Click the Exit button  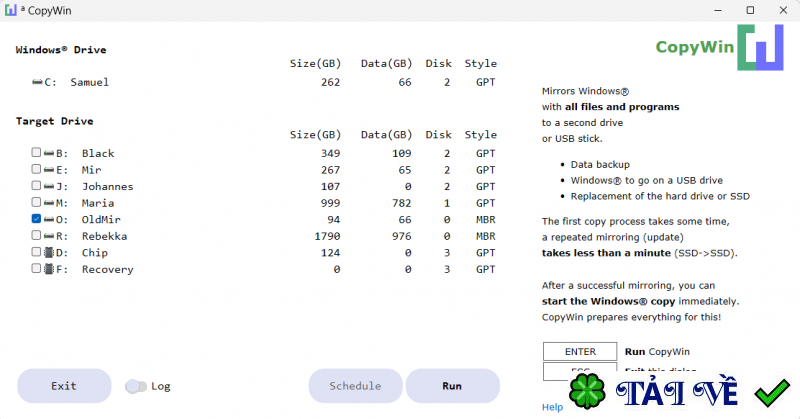point(64,386)
